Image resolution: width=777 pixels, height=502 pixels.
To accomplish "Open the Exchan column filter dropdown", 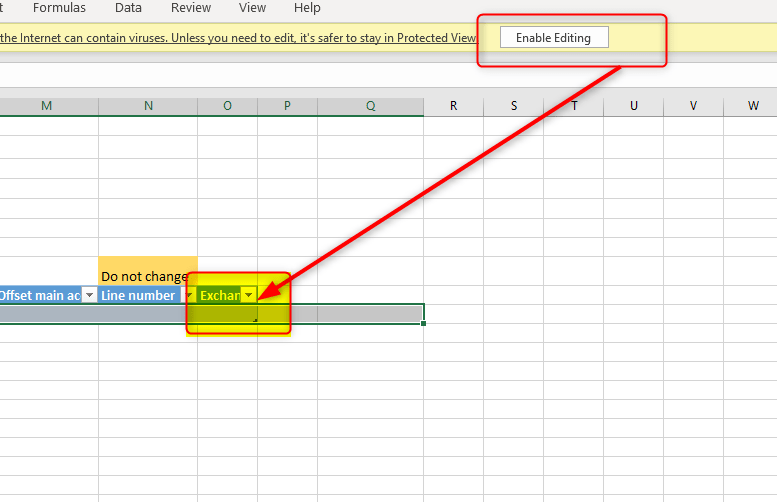I will [249, 295].
